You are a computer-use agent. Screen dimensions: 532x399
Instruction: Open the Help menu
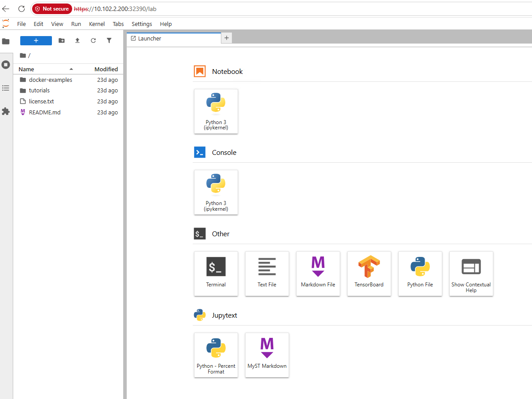(166, 24)
